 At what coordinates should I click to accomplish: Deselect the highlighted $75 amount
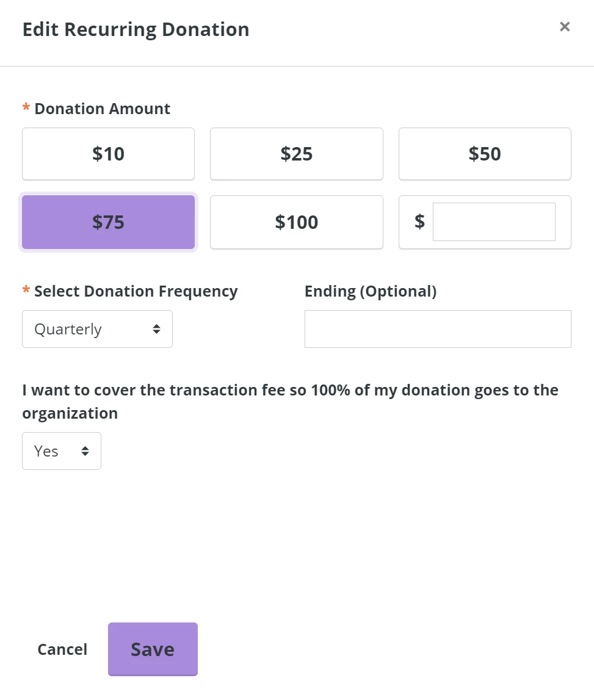click(108, 222)
